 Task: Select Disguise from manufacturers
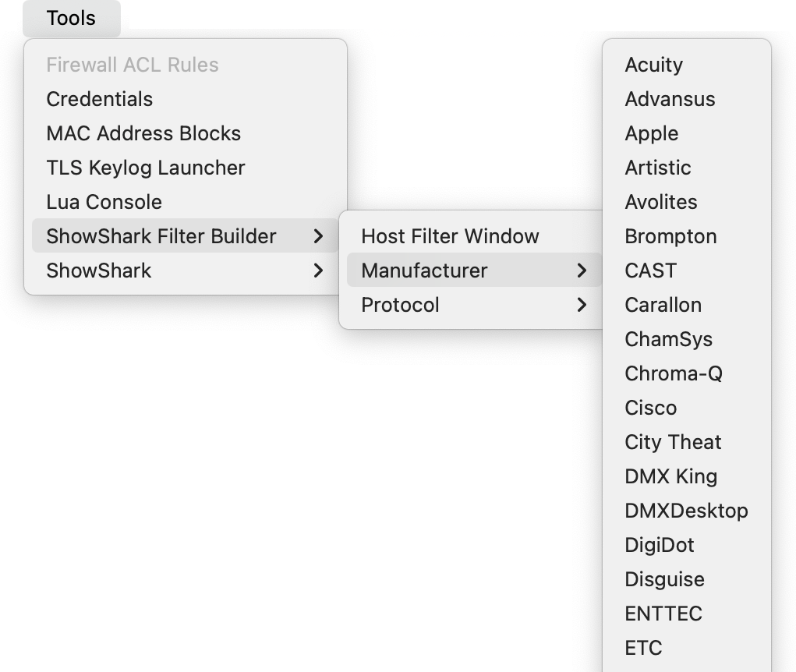(664, 579)
